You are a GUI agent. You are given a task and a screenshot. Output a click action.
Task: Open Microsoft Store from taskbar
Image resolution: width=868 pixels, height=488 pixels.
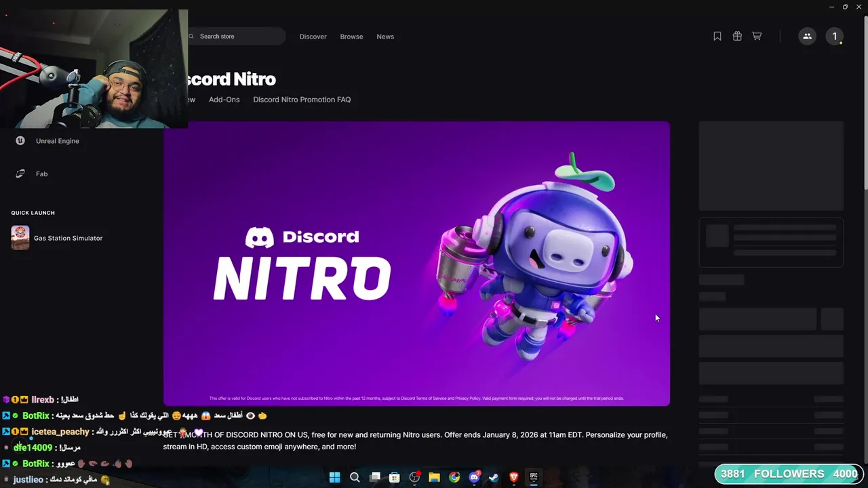click(x=394, y=477)
